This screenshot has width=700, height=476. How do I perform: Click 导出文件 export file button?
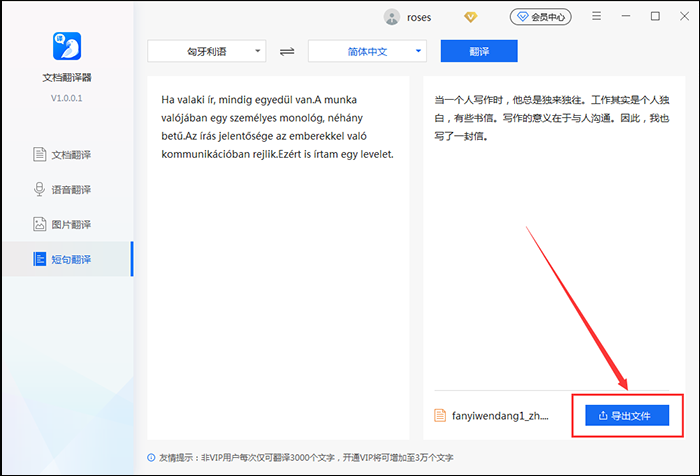627,415
